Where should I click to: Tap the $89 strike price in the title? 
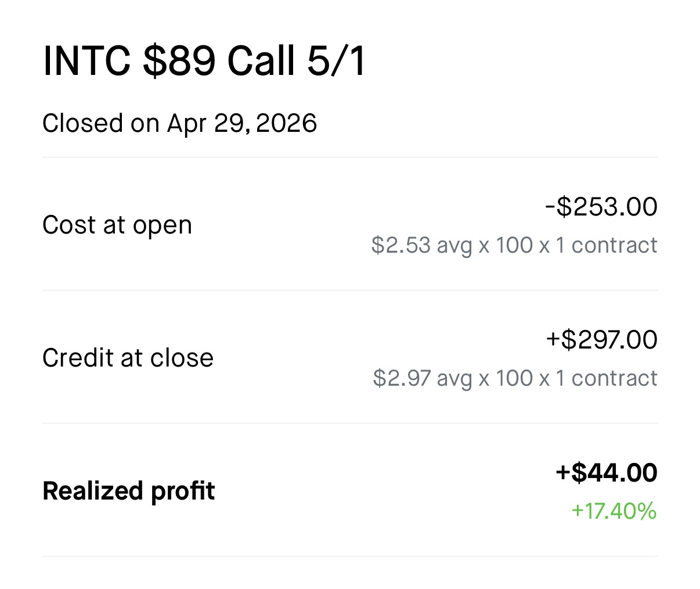click(179, 61)
